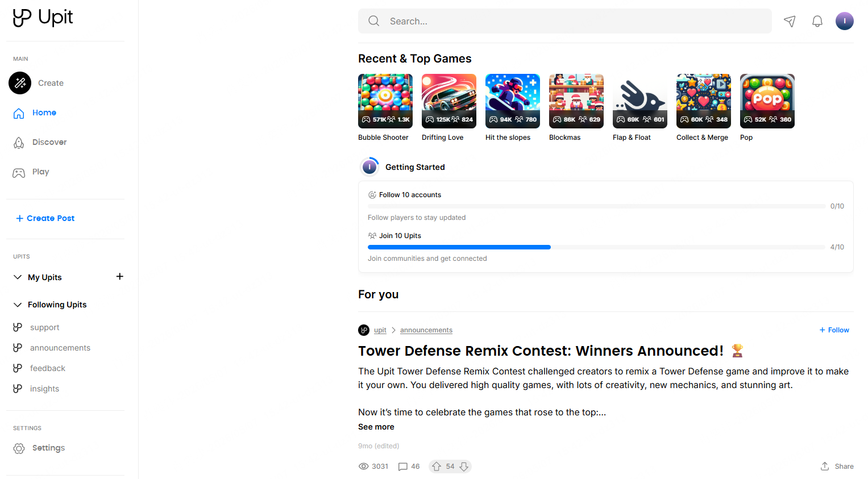The height and width of the screenshot is (479, 868).
Task: Click the Drifting Love title text
Action: pyautogui.click(x=442, y=138)
